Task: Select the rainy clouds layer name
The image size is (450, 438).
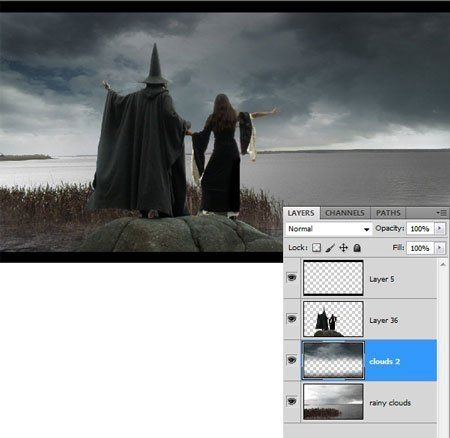Action: [x=390, y=403]
